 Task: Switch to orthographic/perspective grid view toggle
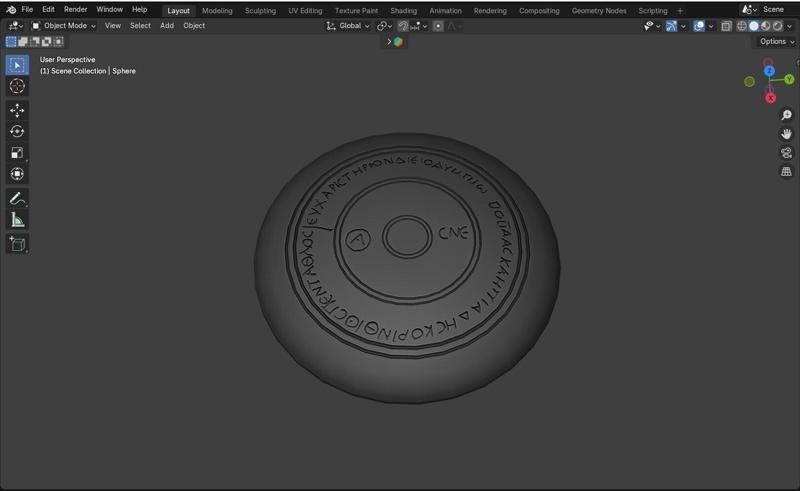point(786,172)
